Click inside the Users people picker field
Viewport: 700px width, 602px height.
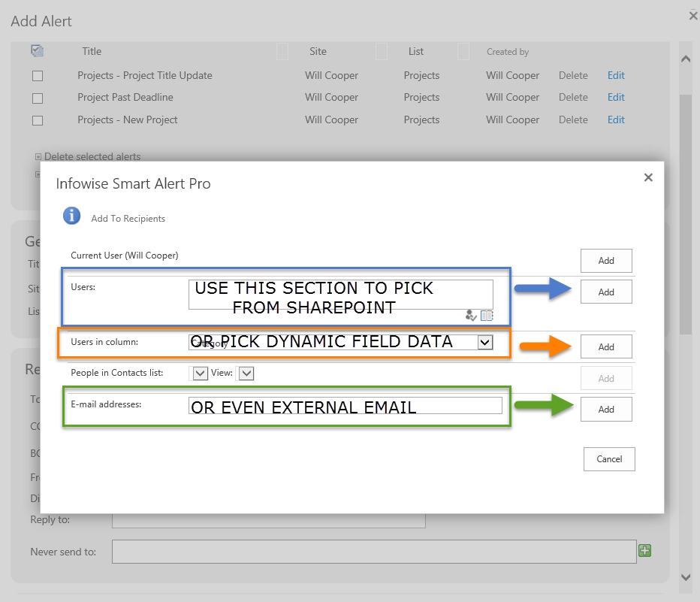point(341,295)
